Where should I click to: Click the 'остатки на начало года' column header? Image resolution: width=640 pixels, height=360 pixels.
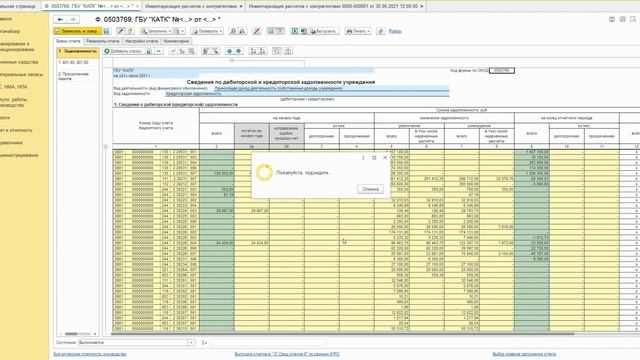click(252, 133)
